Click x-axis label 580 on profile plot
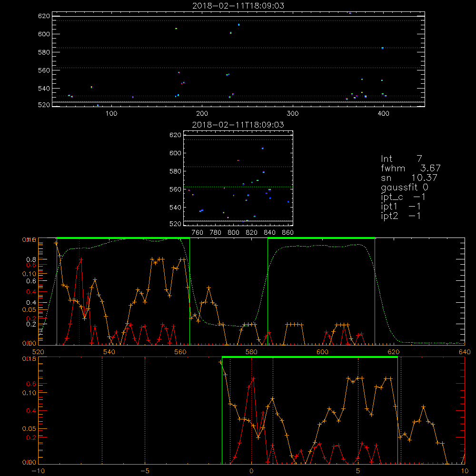Screen dimensions: 476x476 tap(251, 352)
